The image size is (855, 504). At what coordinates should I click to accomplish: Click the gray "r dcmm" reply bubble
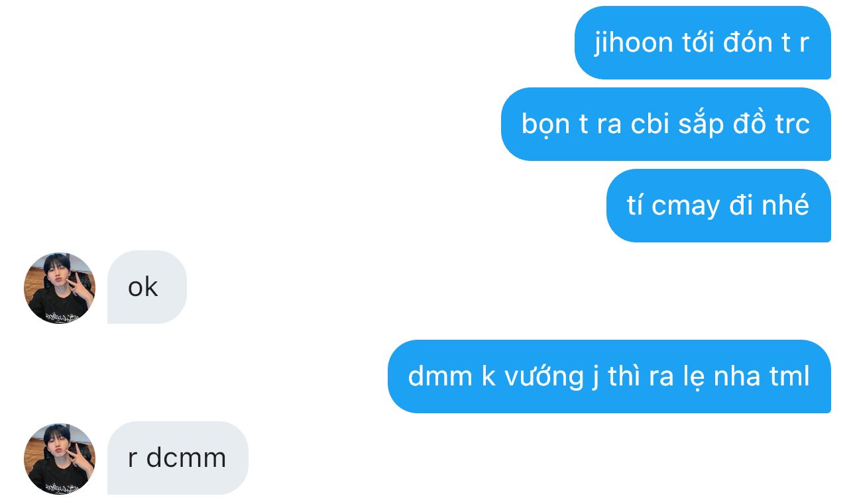click(178, 458)
